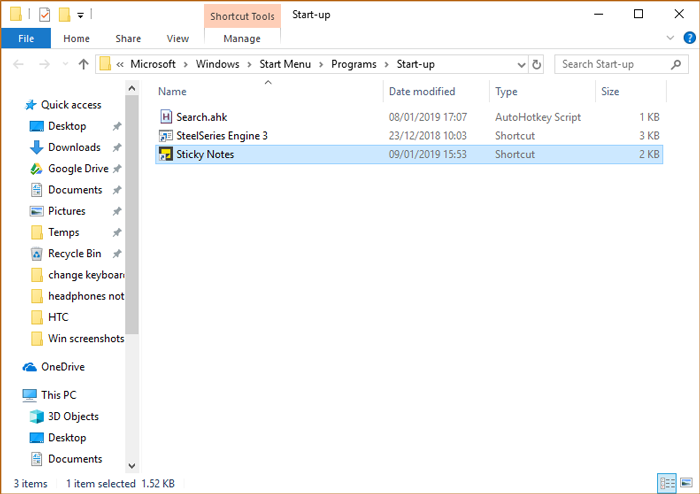
Task: Open 3D Objects under This PC
Action: 73,416
